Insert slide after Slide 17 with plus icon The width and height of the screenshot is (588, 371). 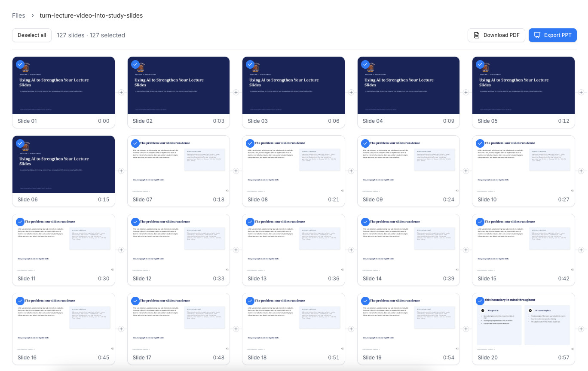(x=236, y=329)
